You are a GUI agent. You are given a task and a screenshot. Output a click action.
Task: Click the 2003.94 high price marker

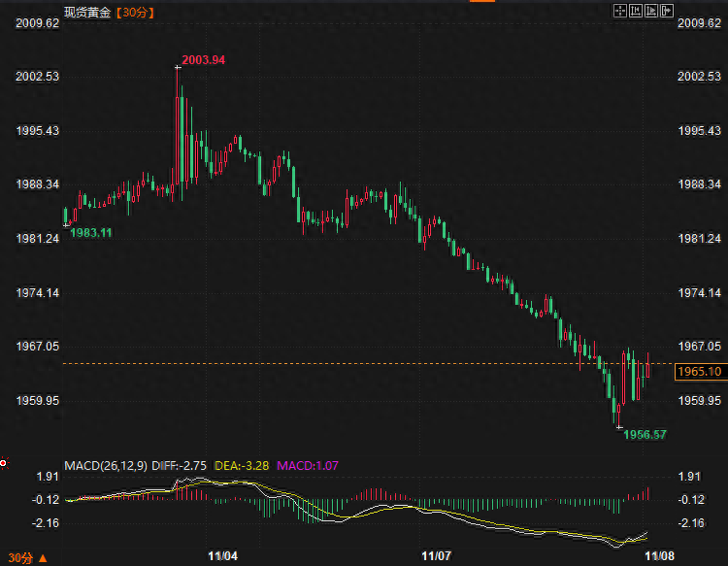[x=203, y=60]
